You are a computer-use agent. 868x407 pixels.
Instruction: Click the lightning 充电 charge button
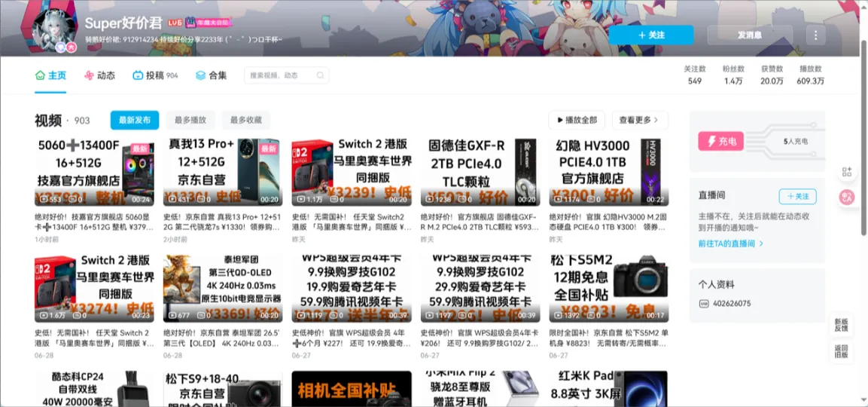pos(720,142)
